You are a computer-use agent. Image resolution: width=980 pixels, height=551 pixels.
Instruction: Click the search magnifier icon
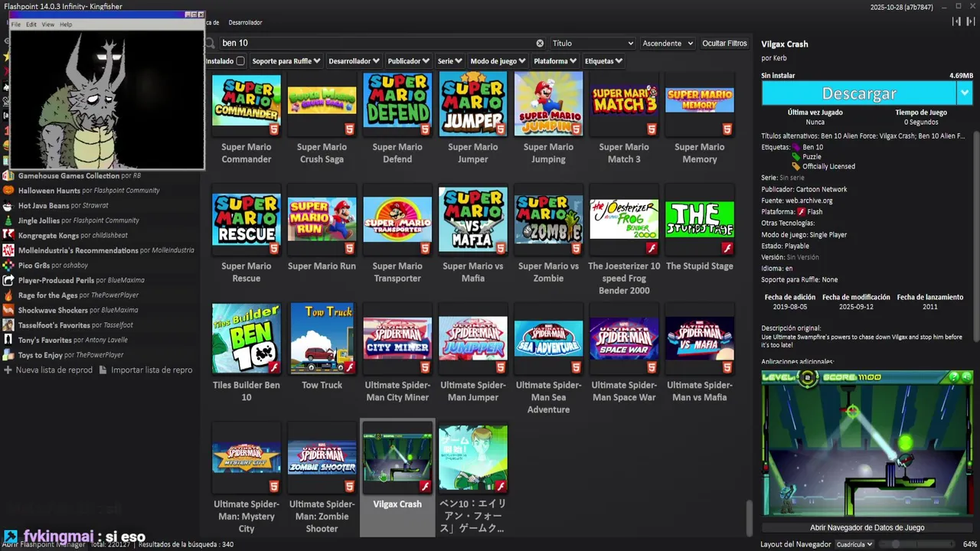click(211, 44)
